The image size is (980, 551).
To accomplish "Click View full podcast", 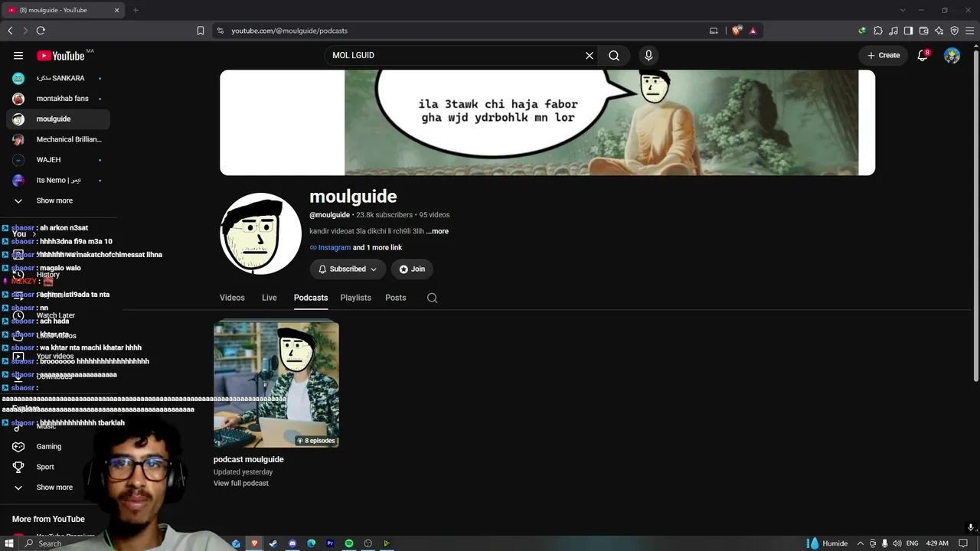I will click(x=241, y=484).
